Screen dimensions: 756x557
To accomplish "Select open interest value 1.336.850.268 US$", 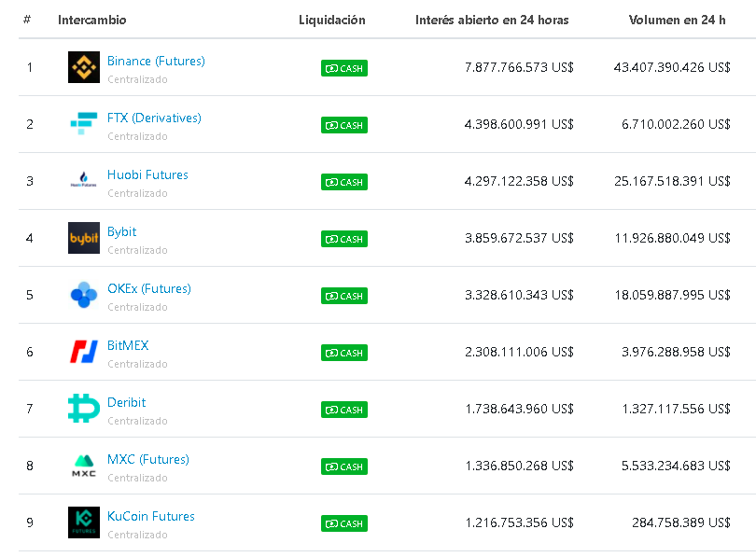I will click(x=519, y=466).
